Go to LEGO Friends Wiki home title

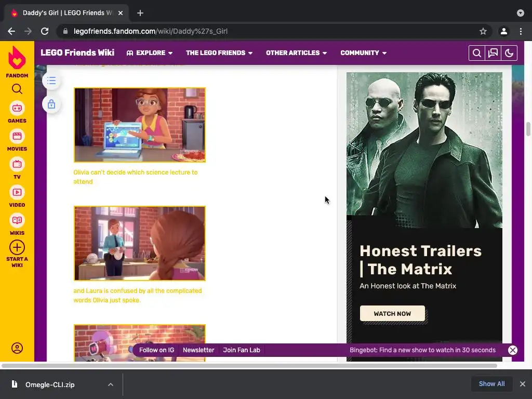[x=77, y=52]
